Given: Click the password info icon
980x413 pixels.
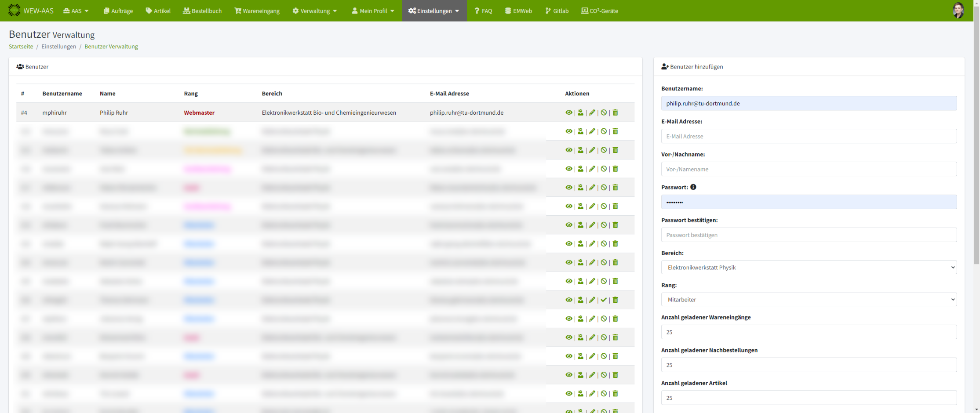Looking at the screenshot, I should coord(693,187).
